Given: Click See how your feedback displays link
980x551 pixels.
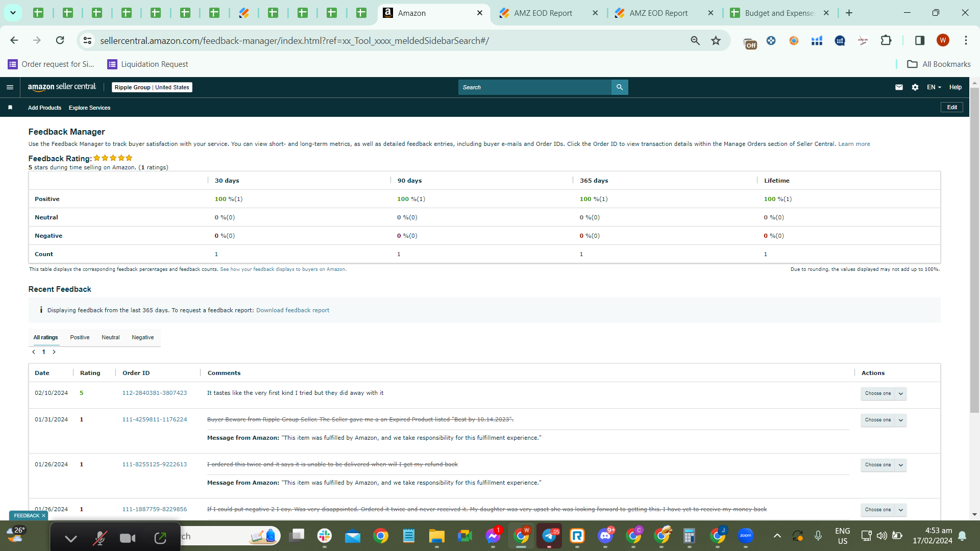Looking at the screenshot, I should click(x=283, y=269).
